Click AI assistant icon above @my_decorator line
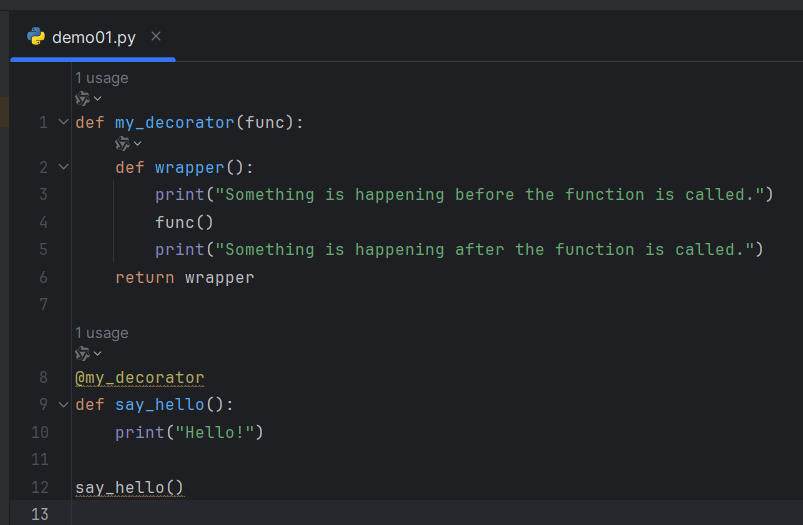This screenshot has width=803, height=525. click(x=82, y=353)
